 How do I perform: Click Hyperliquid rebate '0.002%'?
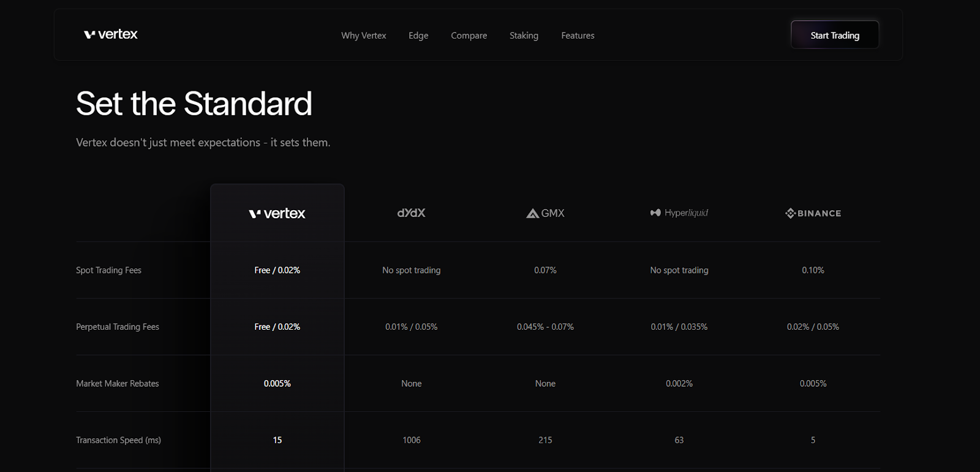click(679, 384)
